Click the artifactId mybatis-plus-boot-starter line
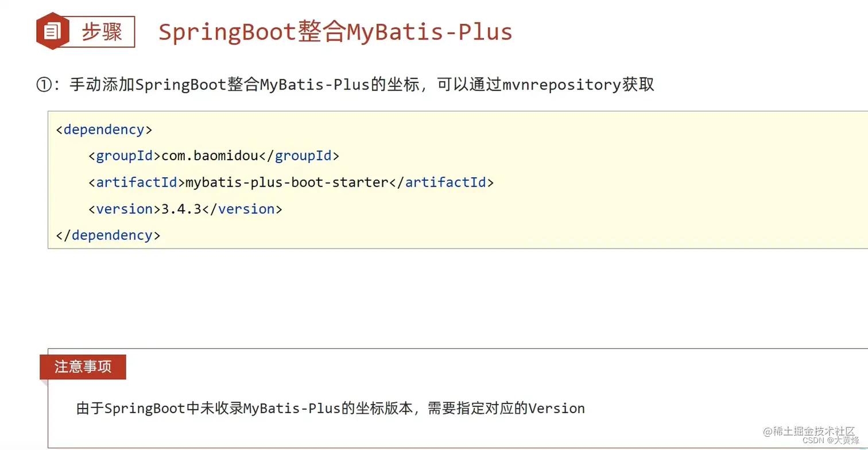Image resolution: width=868 pixels, height=450 pixels. (291, 183)
